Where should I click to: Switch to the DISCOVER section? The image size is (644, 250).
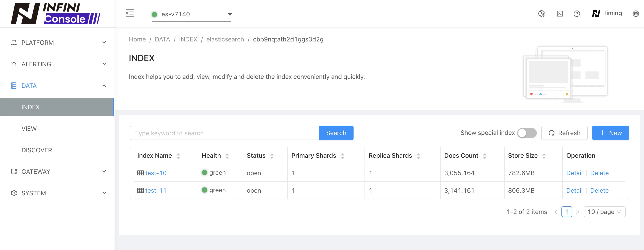tap(37, 150)
